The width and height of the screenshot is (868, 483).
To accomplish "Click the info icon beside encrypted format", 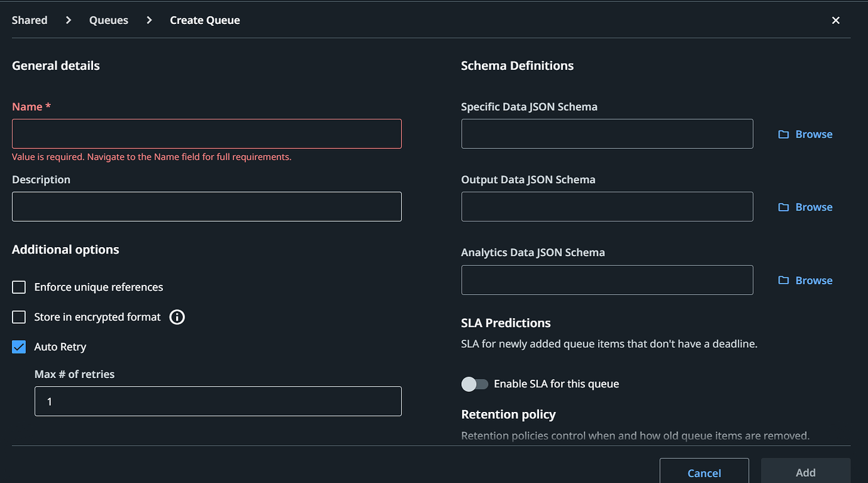I will pyautogui.click(x=177, y=317).
